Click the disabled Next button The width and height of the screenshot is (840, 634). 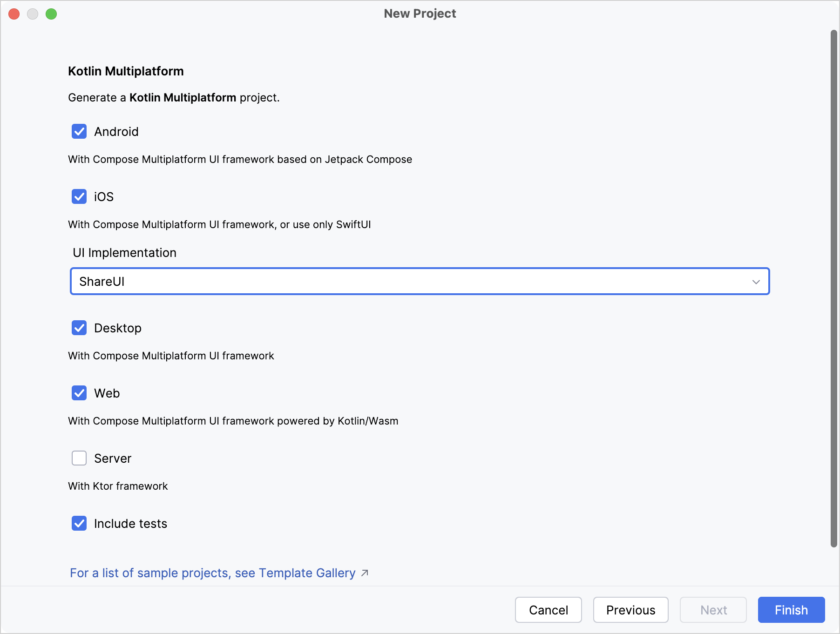point(713,610)
